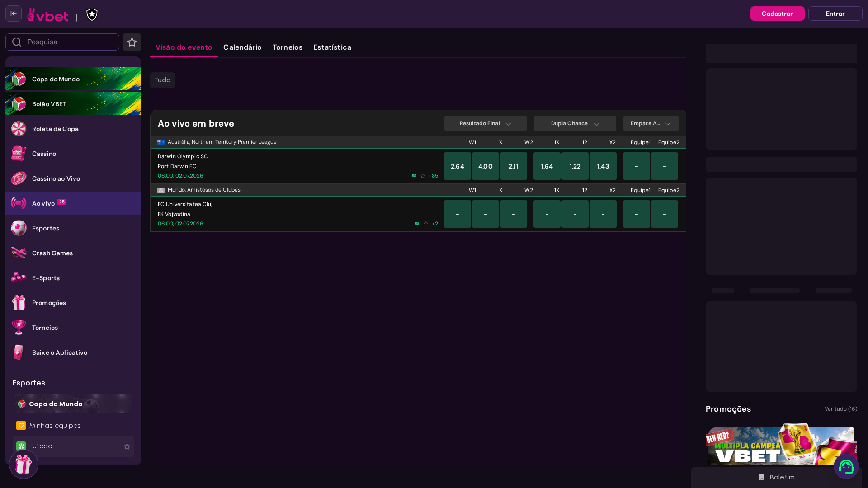Click Ver tudo (16) promotions link
The height and width of the screenshot is (488, 868).
841,409
